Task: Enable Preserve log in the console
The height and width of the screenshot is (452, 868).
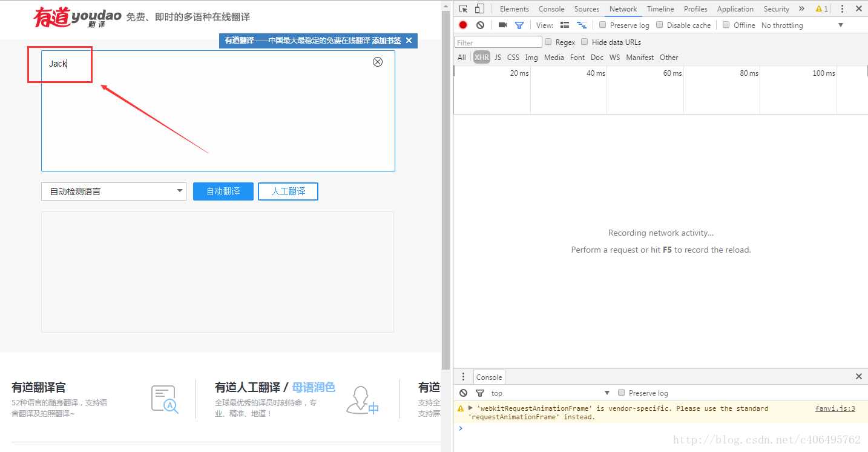Action: [621, 393]
